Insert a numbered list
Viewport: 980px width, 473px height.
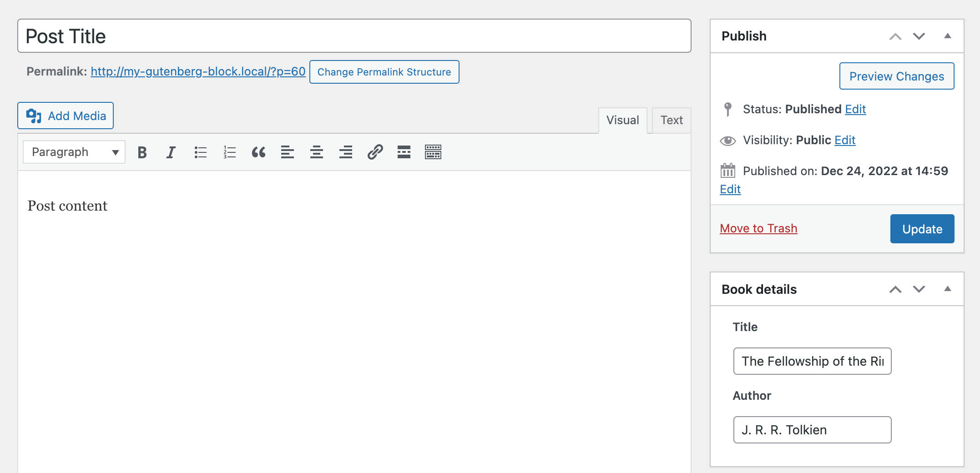coord(229,152)
